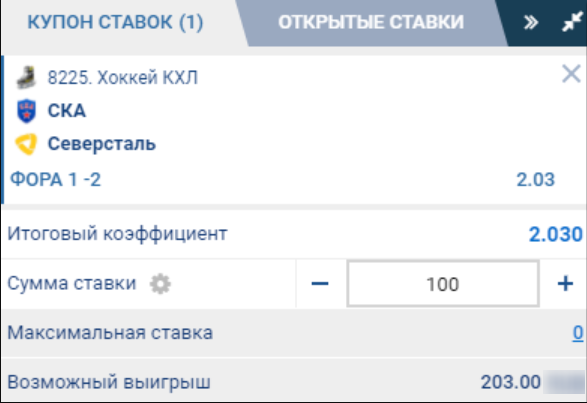This screenshot has height=403, width=587.
Task: Open bet amount settings gear
Action: (160, 284)
